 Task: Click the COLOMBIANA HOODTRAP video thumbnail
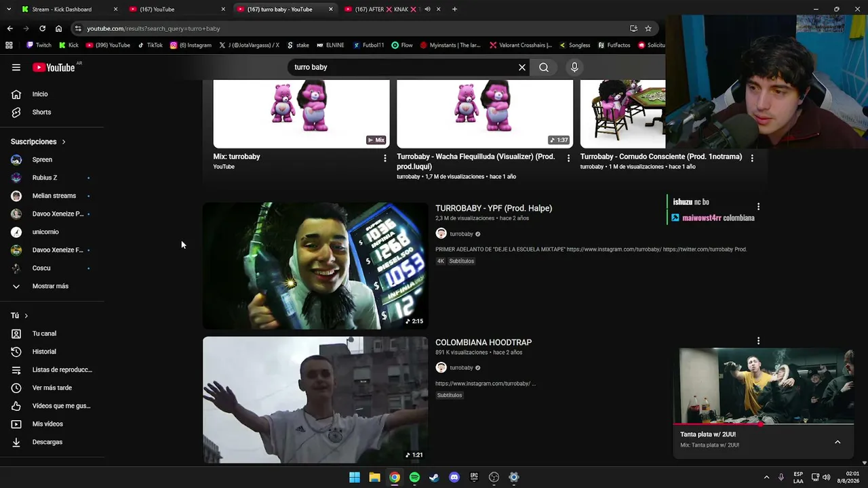tap(315, 400)
